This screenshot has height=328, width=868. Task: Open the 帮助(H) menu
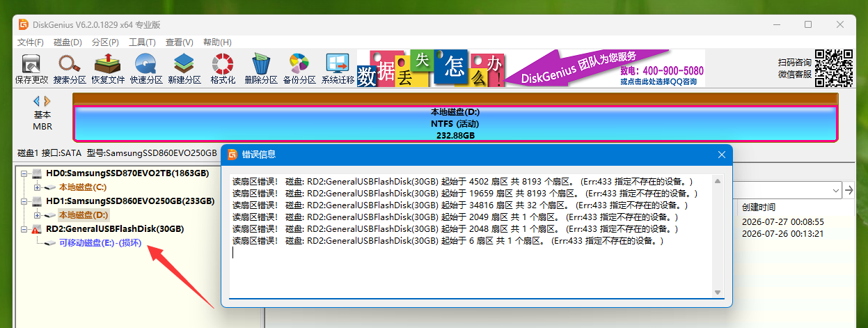pyautogui.click(x=216, y=42)
